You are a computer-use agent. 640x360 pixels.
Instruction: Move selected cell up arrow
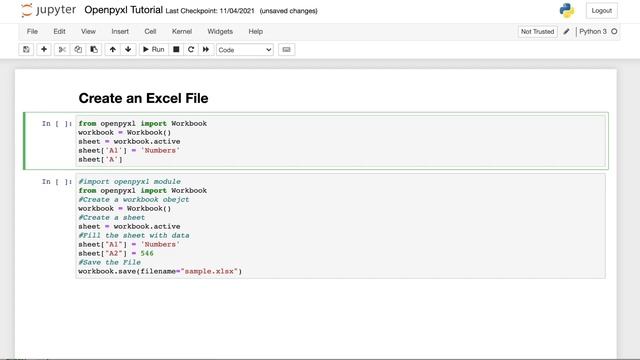pos(113,49)
